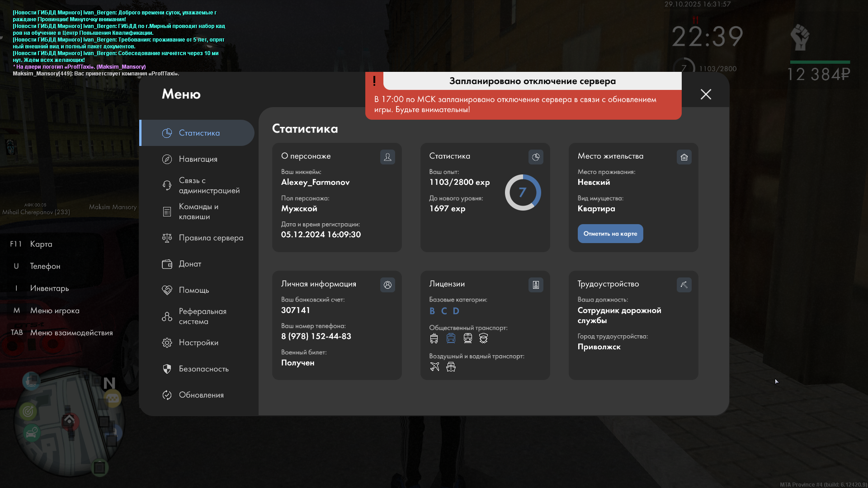
Task: Select Правила сервера menu item
Action: point(210,238)
